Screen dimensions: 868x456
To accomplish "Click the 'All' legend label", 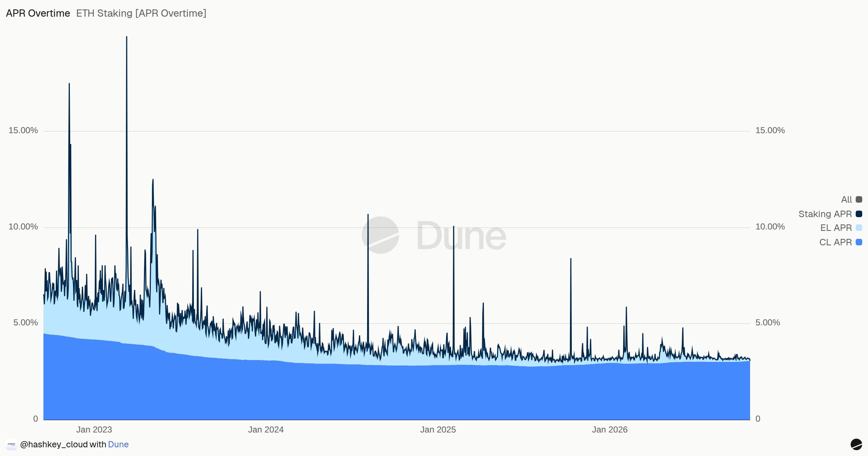I will tap(846, 199).
